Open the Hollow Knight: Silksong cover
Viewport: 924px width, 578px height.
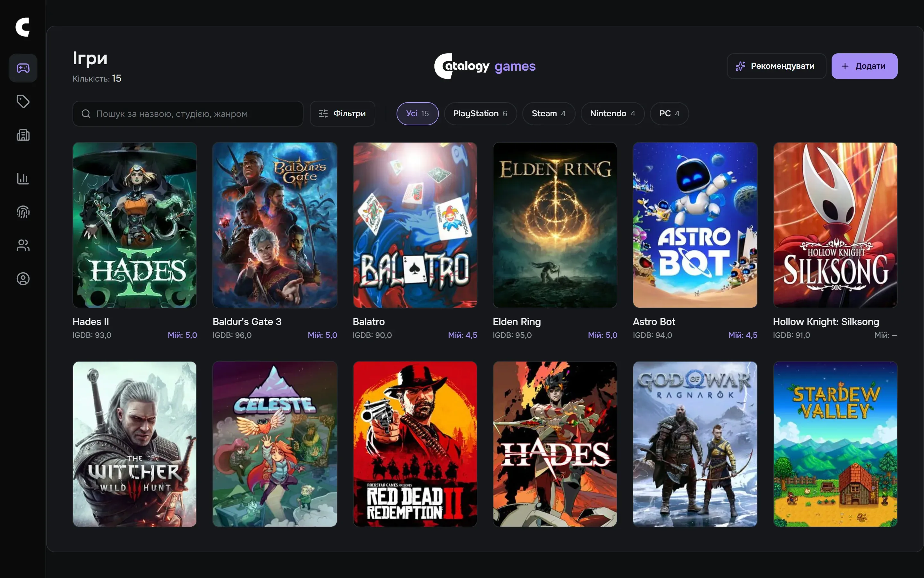click(835, 225)
